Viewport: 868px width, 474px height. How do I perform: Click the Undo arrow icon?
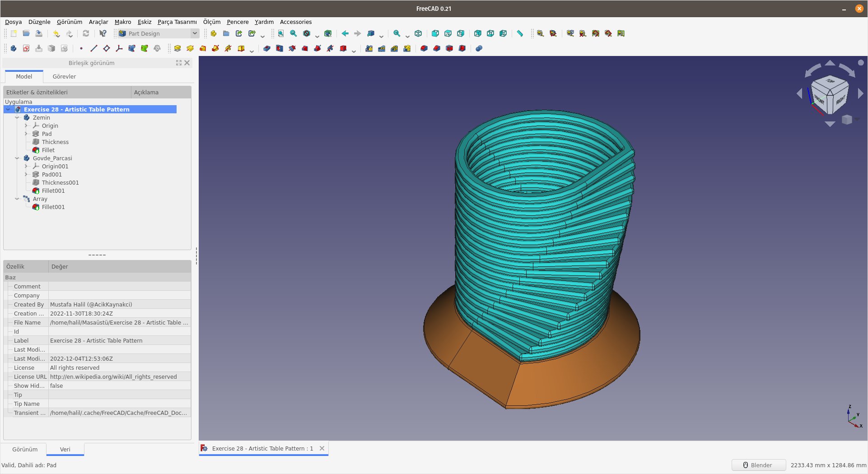pyautogui.click(x=56, y=33)
